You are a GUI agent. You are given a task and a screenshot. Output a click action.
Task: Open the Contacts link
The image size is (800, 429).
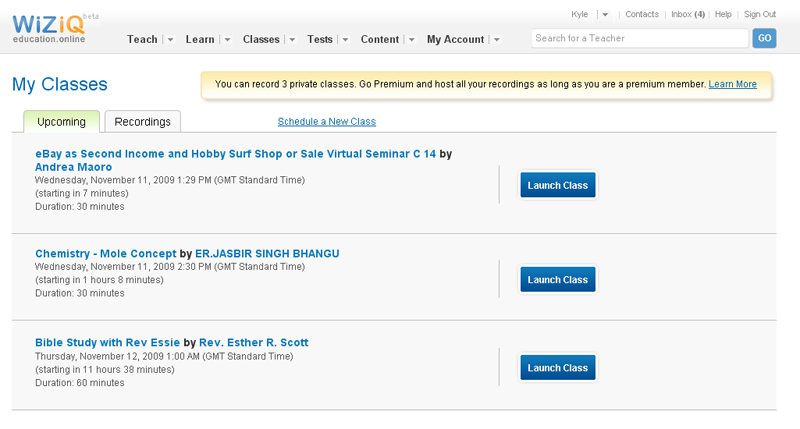click(x=641, y=15)
